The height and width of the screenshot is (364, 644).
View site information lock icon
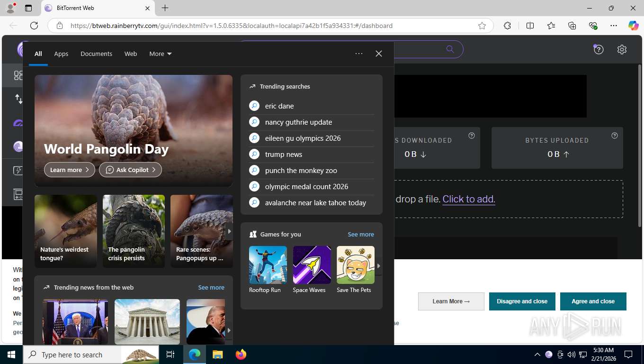[x=60, y=26]
